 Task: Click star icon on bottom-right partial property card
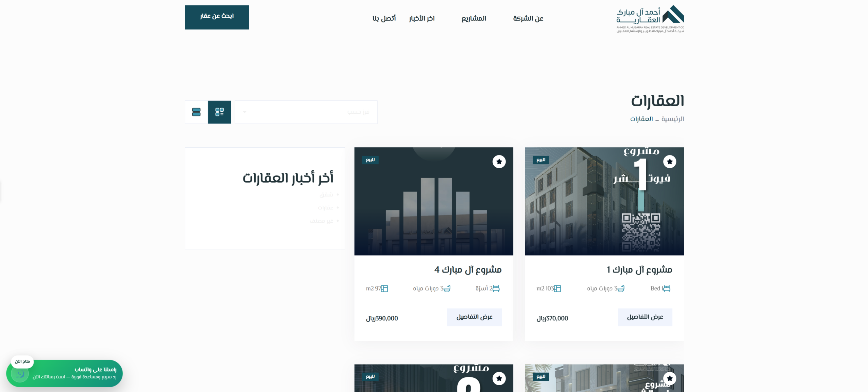point(670,378)
